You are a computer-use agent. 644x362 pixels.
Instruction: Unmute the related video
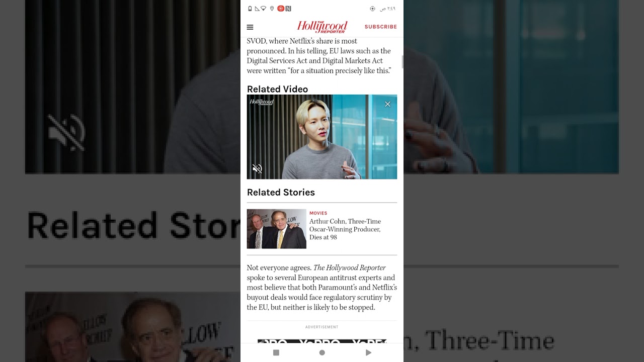(x=257, y=168)
